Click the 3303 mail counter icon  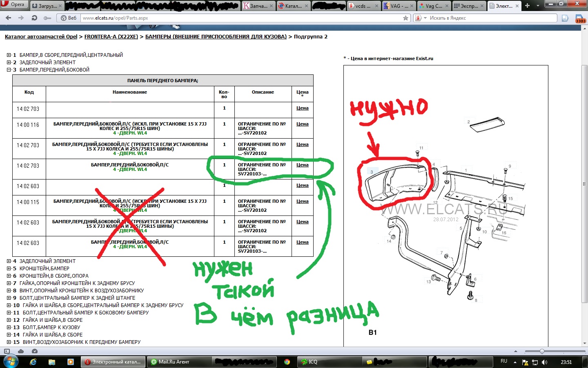580,19
